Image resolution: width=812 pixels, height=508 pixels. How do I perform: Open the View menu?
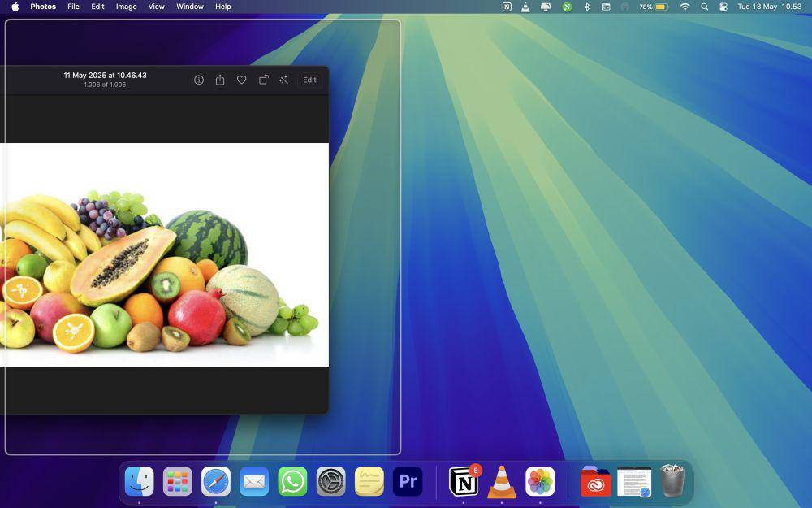coord(157,7)
